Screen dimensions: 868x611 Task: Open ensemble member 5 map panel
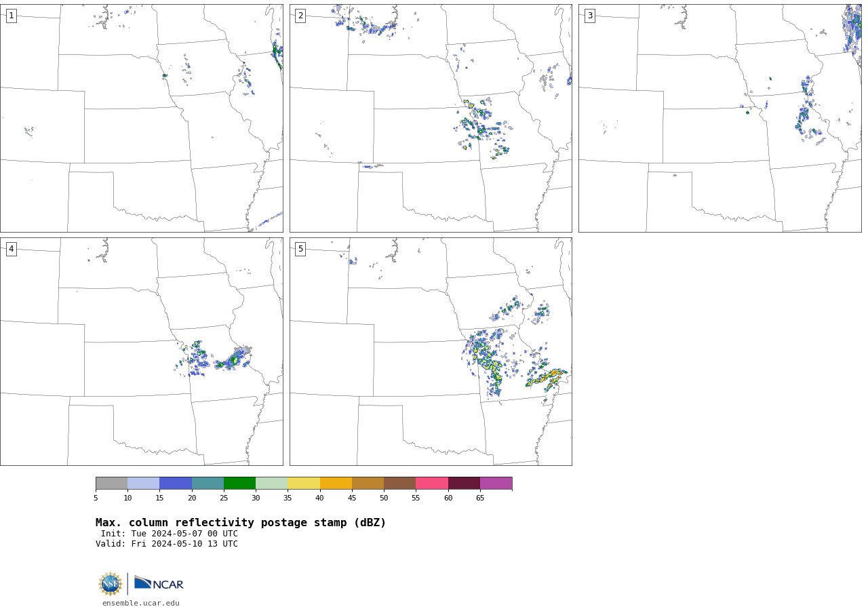click(431, 351)
